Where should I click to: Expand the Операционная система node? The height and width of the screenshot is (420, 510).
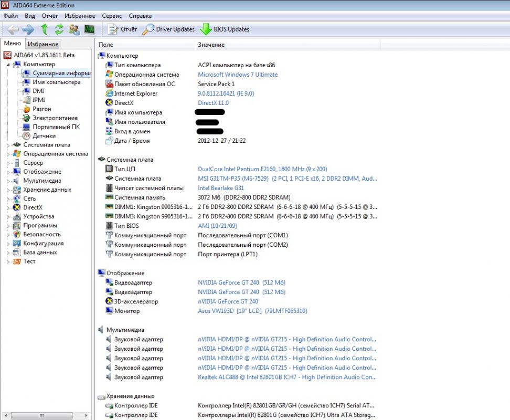point(8,154)
